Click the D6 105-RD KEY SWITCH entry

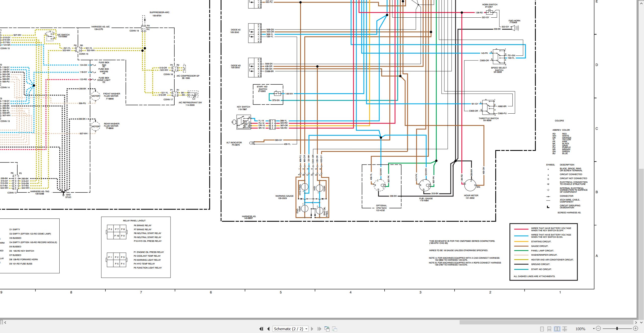coord(22,251)
